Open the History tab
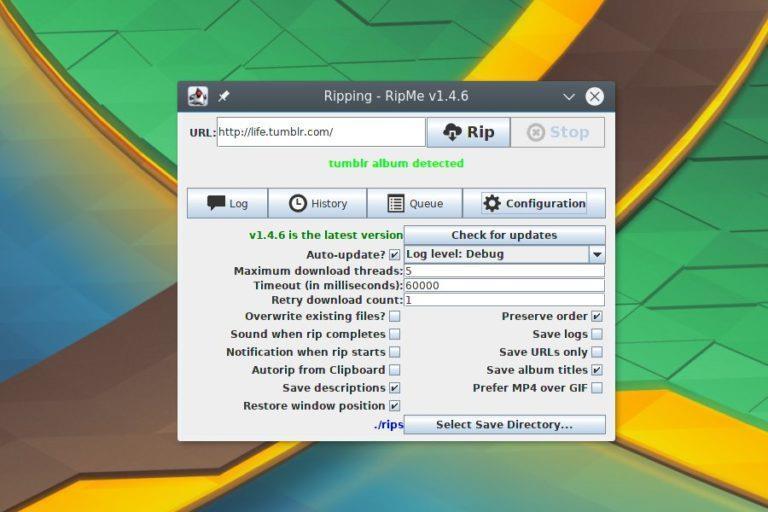768x512 pixels. click(x=317, y=203)
